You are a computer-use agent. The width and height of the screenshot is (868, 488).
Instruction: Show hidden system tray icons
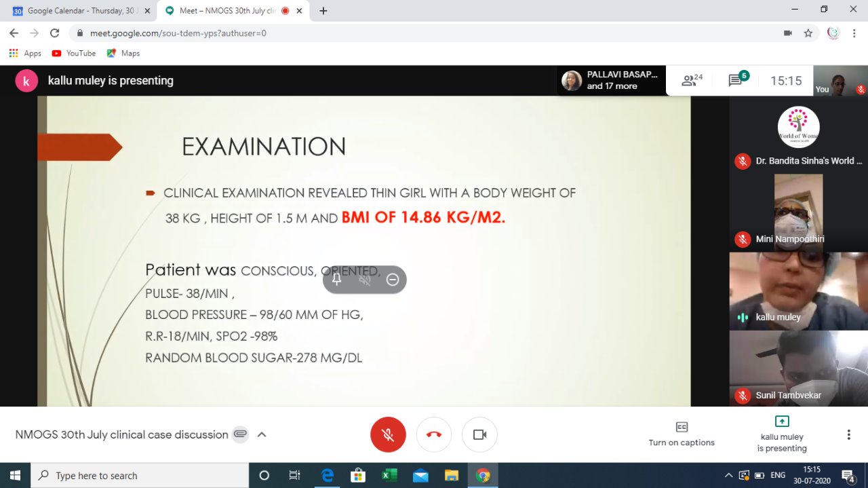click(729, 475)
